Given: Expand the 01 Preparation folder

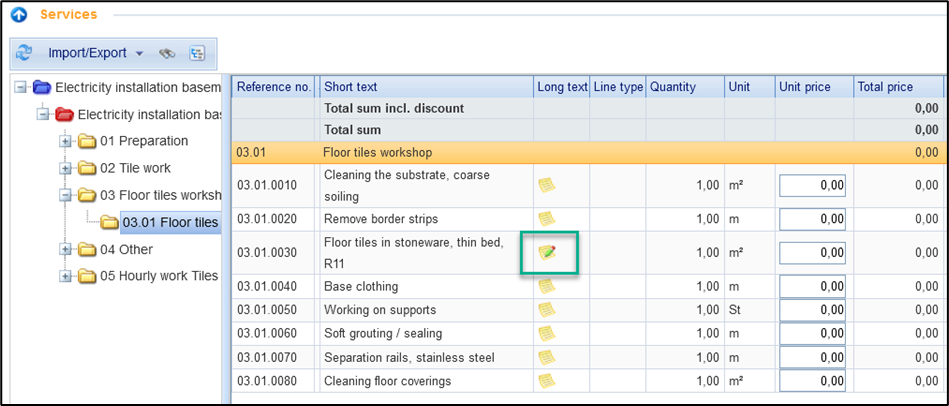Looking at the screenshot, I should [66, 141].
